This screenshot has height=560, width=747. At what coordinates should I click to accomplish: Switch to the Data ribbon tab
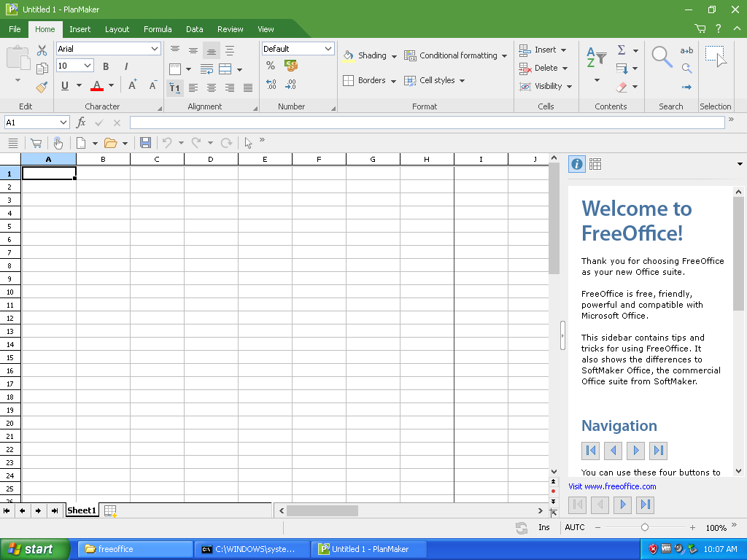coord(194,29)
